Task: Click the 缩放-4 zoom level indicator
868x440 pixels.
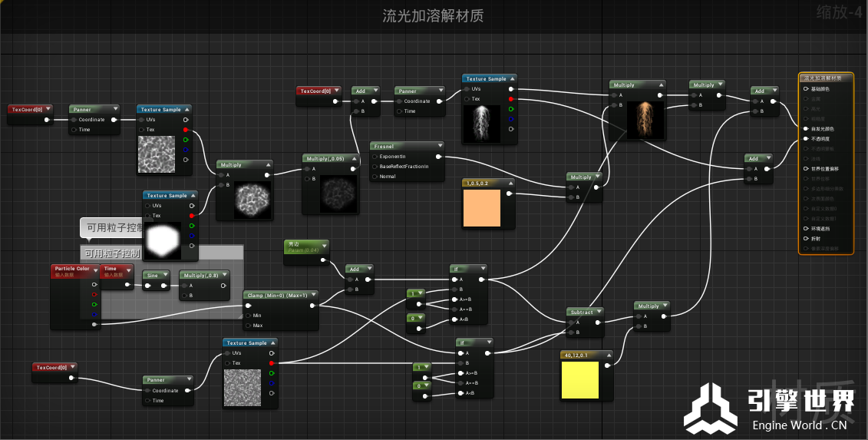Action: pos(839,12)
